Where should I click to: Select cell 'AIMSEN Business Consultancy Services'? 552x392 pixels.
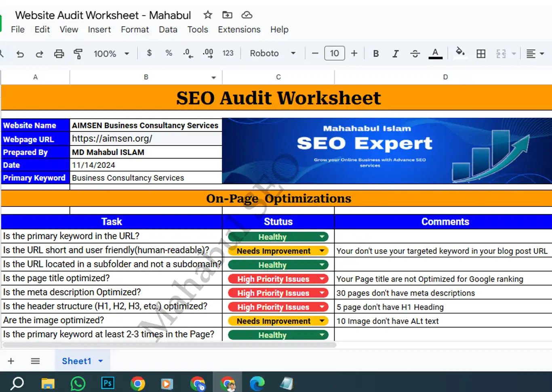point(146,125)
